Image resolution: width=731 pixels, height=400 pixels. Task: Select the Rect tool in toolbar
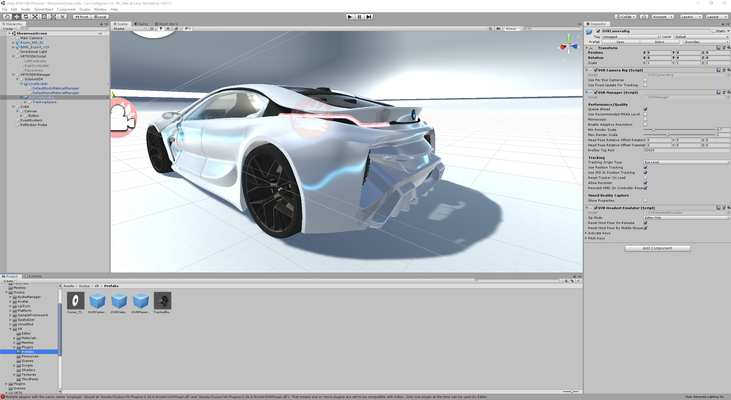[44, 16]
